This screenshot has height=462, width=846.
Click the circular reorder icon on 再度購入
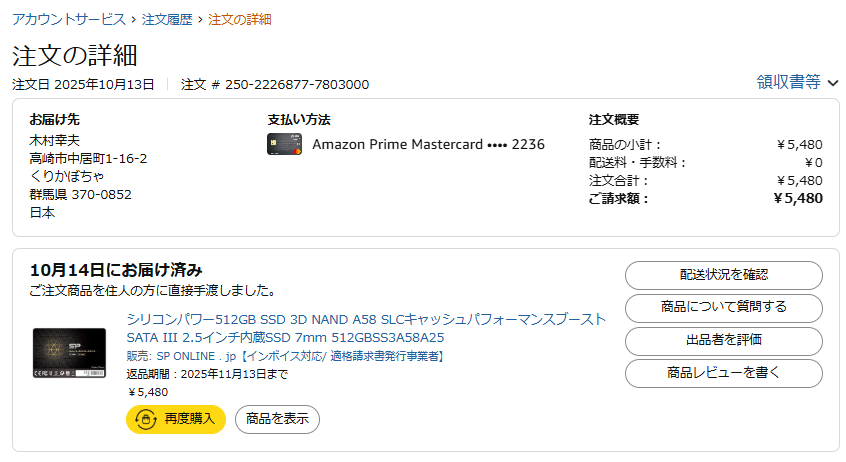pos(145,419)
